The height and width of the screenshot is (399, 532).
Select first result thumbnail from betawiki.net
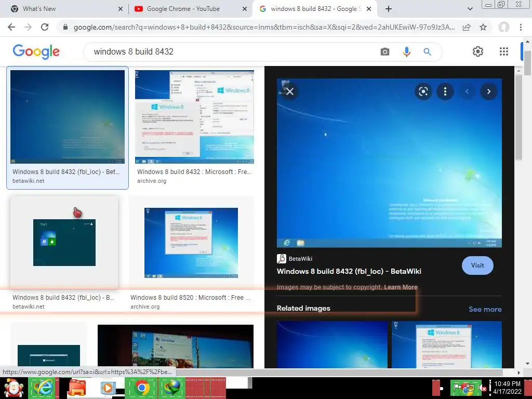[x=68, y=117]
